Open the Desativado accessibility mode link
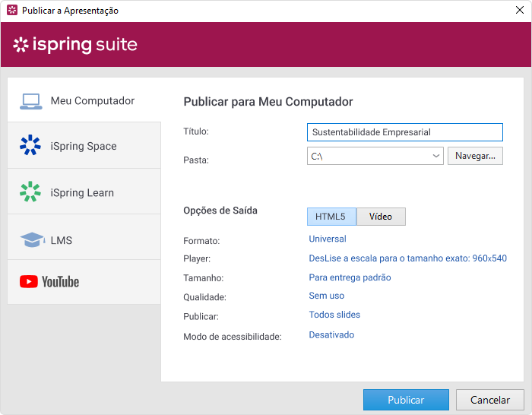Screen dimensions: 532x415 [331, 335]
